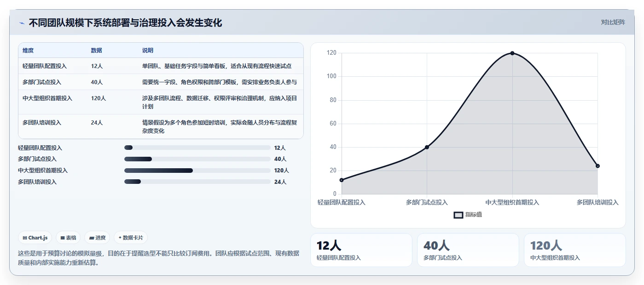Click the 数据 column header

coord(97,51)
